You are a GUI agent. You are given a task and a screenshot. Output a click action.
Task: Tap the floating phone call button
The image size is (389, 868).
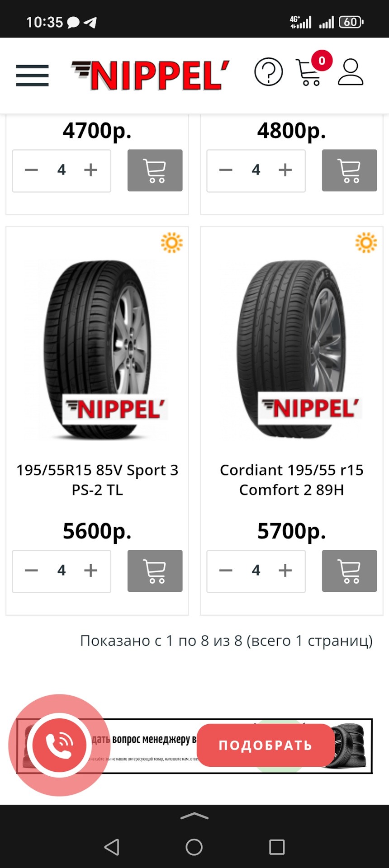(x=59, y=745)
